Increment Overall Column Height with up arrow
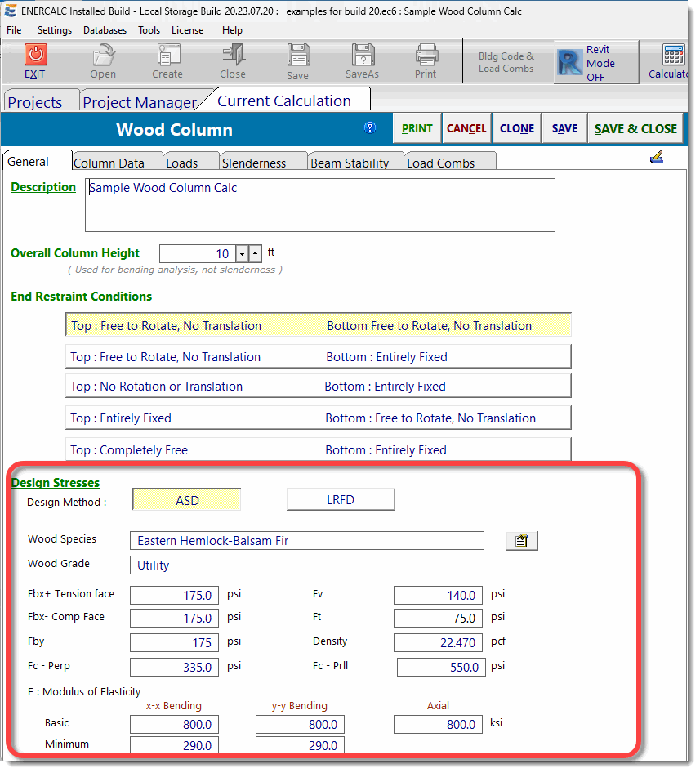The image size is (700, 773). click(255, 253)
